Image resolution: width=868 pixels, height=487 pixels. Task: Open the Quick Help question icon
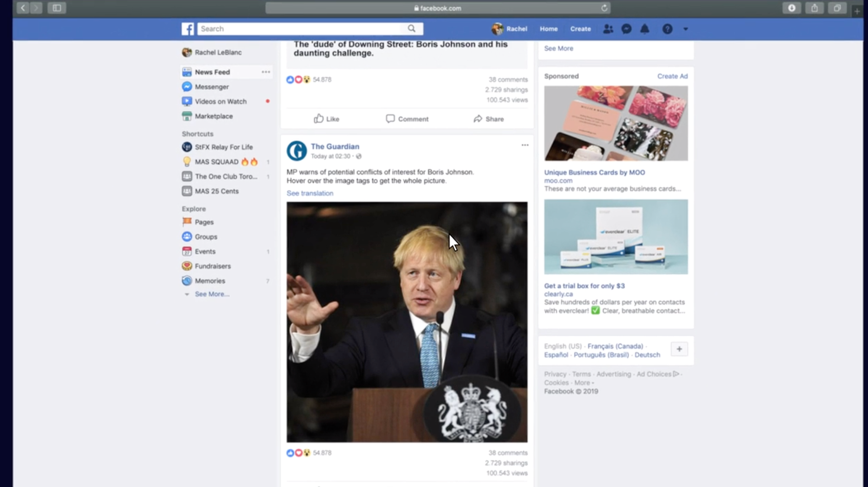(x=667, y=29)
